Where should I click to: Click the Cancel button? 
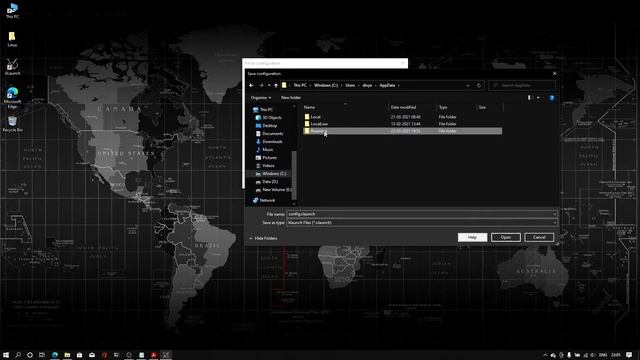[539, 237]
